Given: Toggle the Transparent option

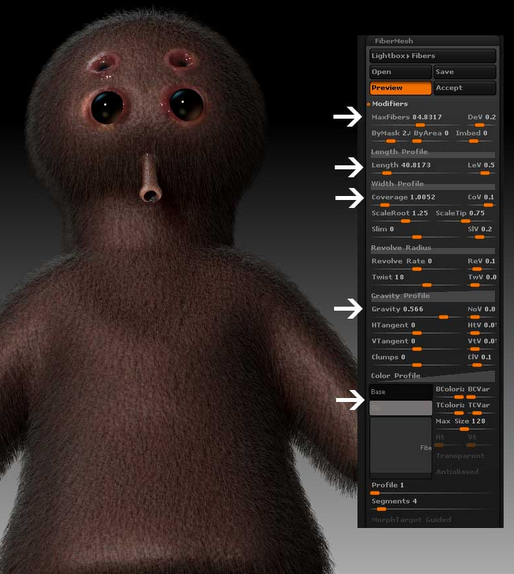Looking at the screenshot, I should click(460, 456).
